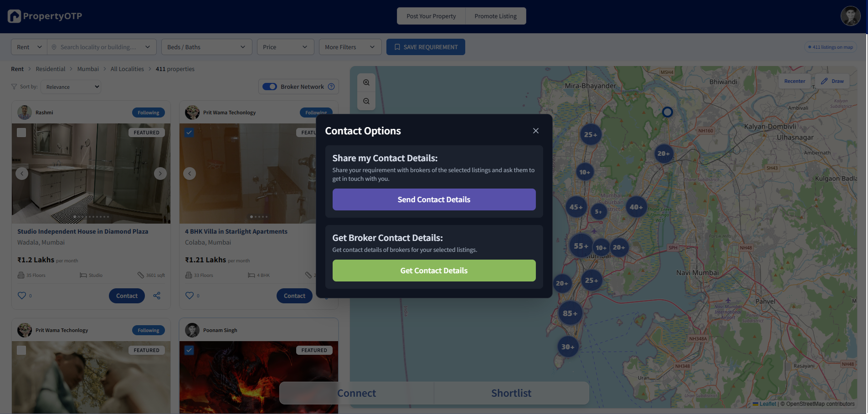Click the 30+ map cluster
This screenshot has width=868, height=414.
pyautogui.click(x=568, y=347)
